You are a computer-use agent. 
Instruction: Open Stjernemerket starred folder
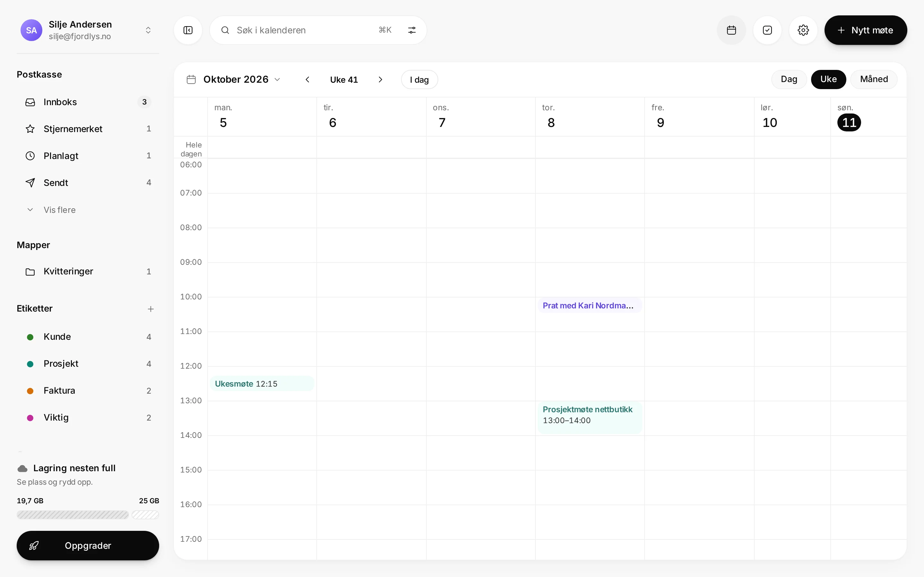[x=88, y=129]
